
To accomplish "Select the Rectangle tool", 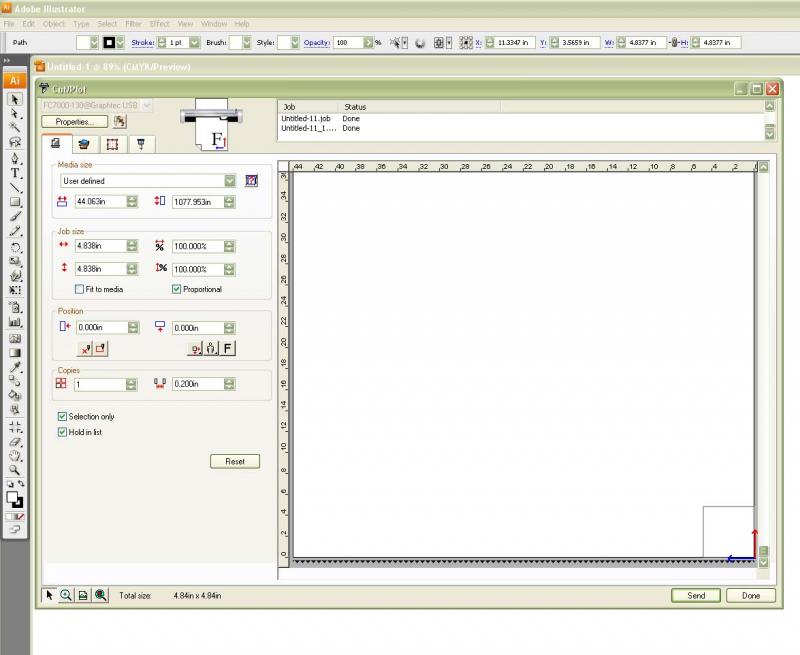I will point(15,202).
